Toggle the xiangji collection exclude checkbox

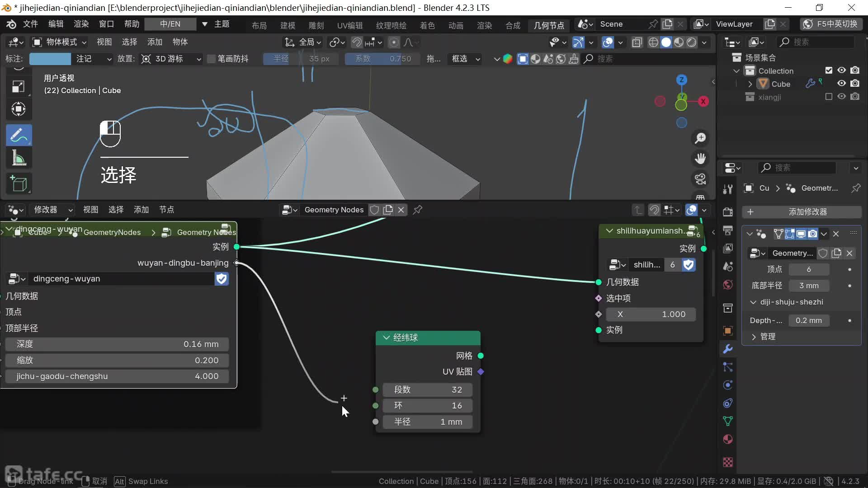point(828,97)
